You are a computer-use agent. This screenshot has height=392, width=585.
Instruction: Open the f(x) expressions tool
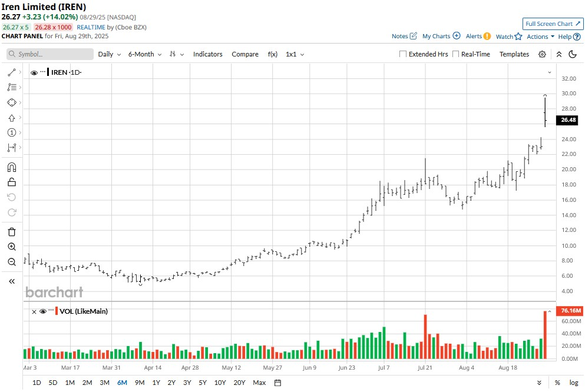(272, 54)
